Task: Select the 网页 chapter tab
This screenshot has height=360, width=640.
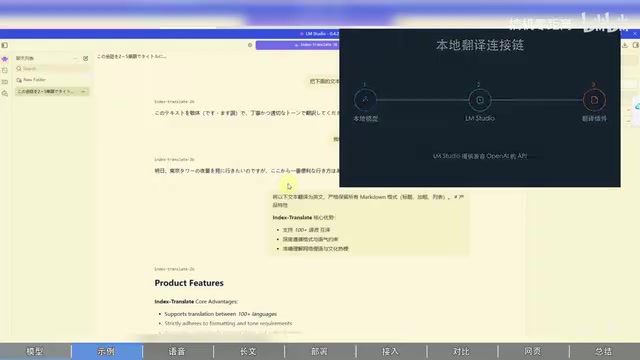Action: pos(533,351)
